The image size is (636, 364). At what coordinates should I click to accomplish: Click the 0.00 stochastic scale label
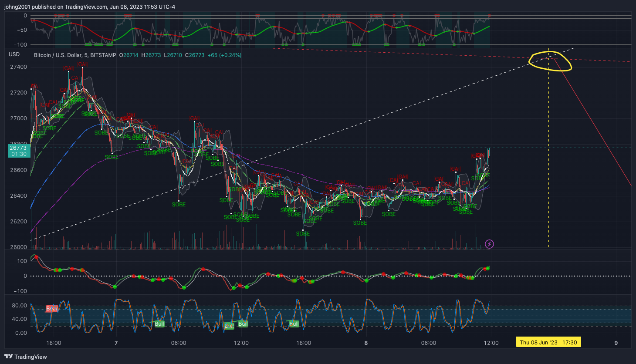coord(21,333)
